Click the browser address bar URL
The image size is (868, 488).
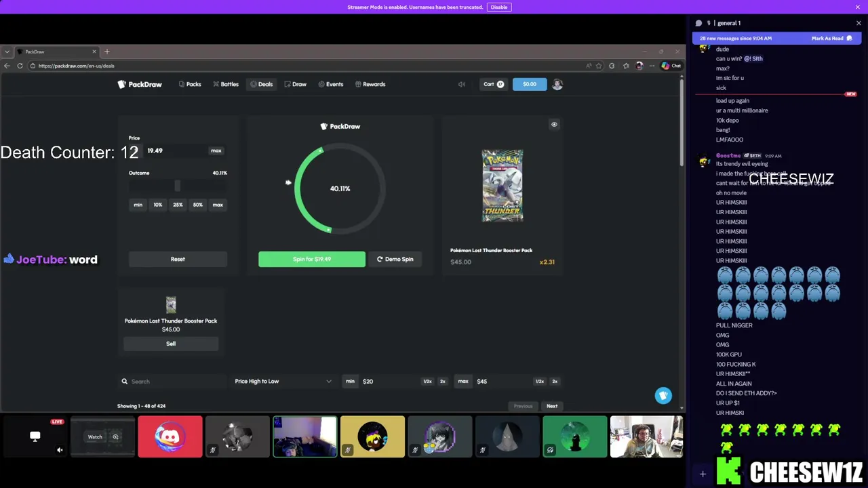[x=76, y=66]
